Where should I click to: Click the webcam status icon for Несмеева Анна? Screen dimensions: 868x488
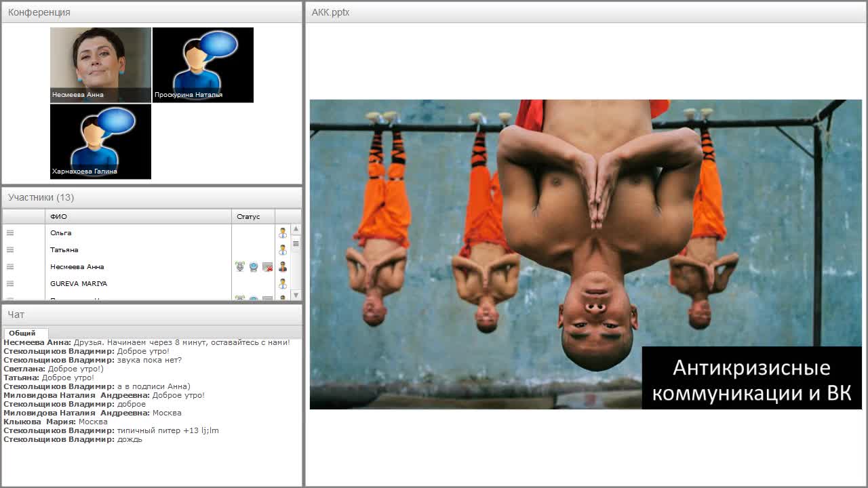[253, 266]
